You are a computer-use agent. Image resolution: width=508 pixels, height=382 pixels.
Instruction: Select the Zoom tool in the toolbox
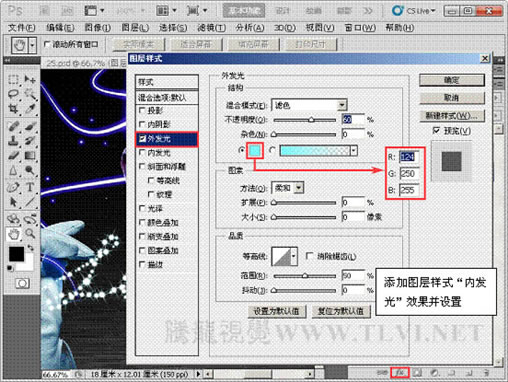30,234
